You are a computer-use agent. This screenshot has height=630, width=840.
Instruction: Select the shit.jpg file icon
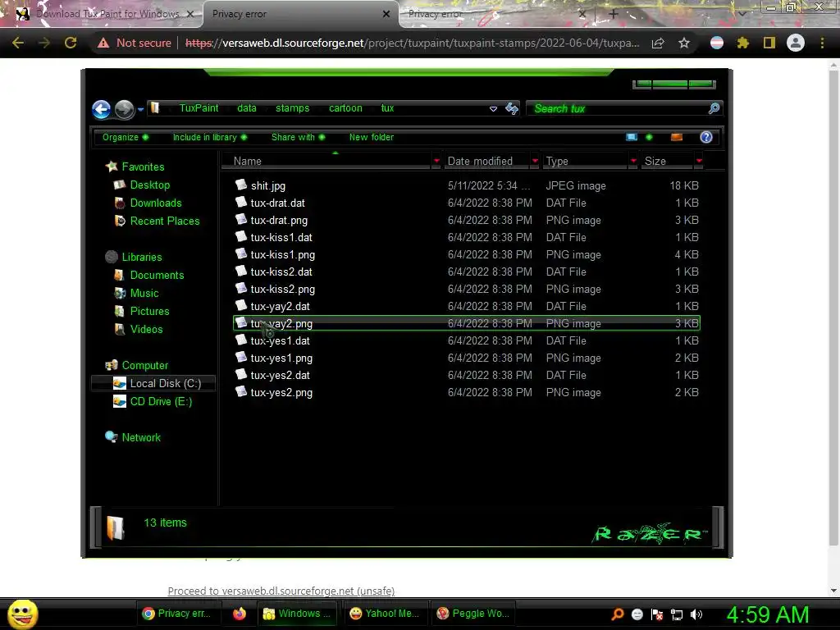(x=241, y=185)
